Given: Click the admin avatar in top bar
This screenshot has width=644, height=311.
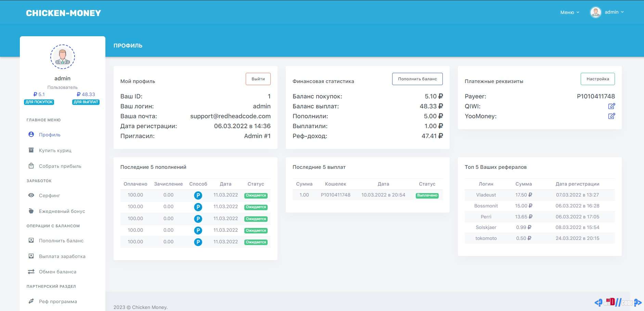Looking at the screenshot, I should coord(595,12).
